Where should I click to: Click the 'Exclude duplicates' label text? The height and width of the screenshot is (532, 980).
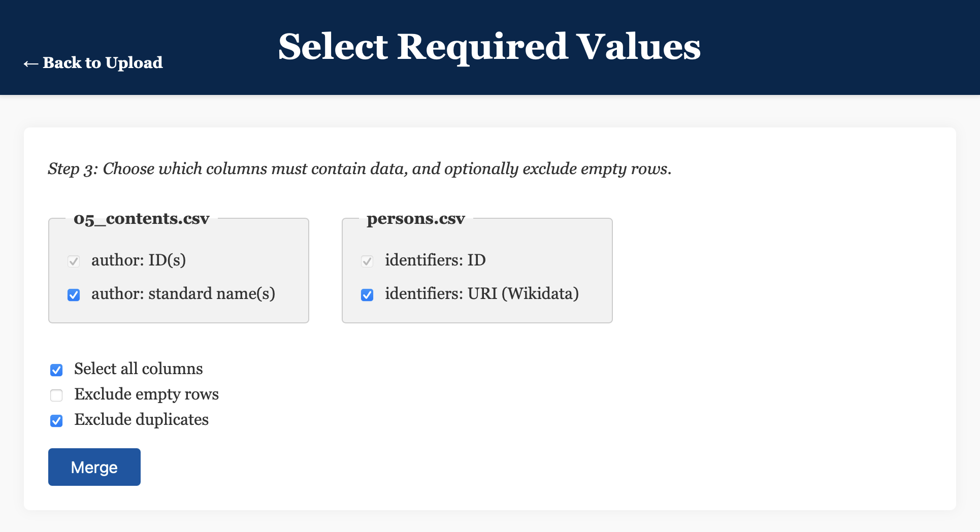(x=142, y=419)
